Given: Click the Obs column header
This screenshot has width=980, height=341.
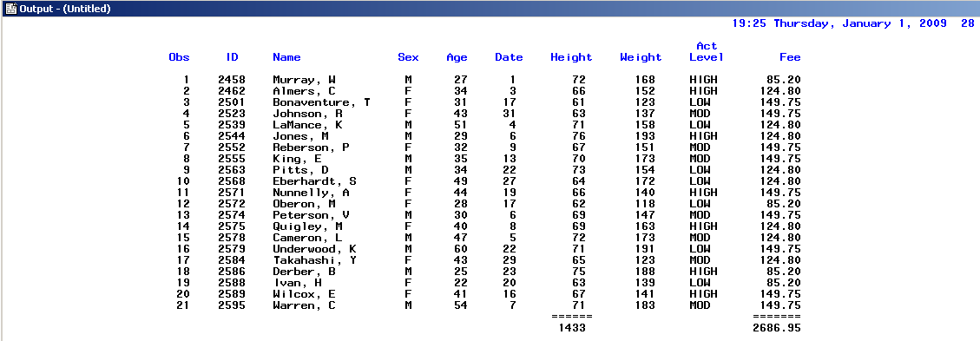Looking at the screenshot, I should click(x=180, y=57).
